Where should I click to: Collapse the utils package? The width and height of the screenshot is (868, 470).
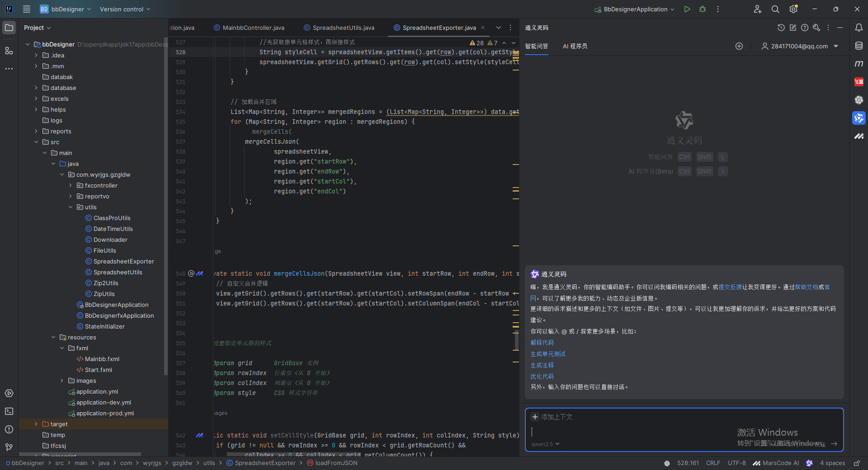point(71,207)
